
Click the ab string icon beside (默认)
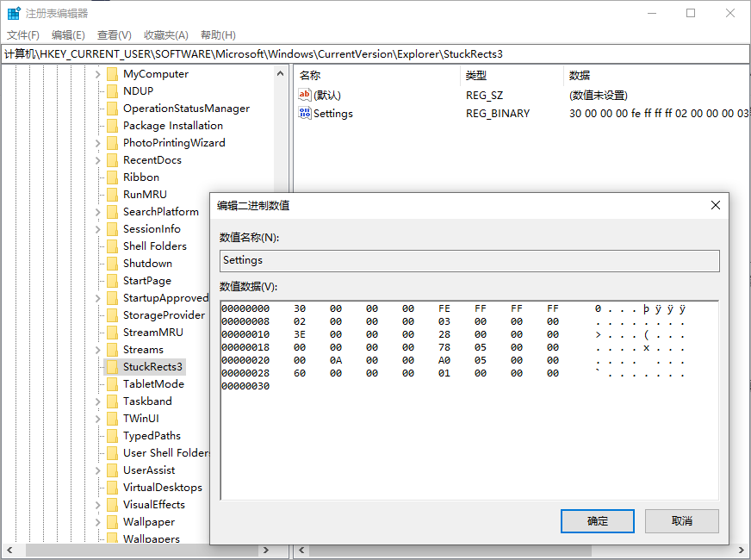click(x=307, y=95)
